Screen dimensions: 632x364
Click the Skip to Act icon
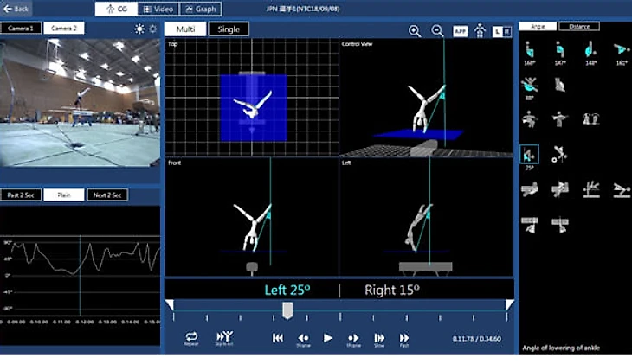pyautogui.click(x=223, y=337)
